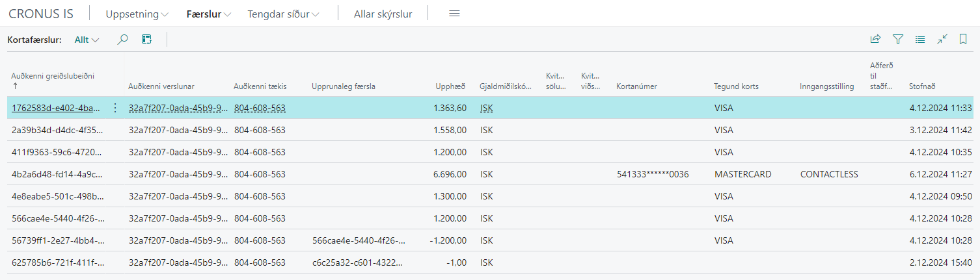Expand the Færslur dropdown menu
This screenshot has width=980, height=280.
click(x=208, y=14)
